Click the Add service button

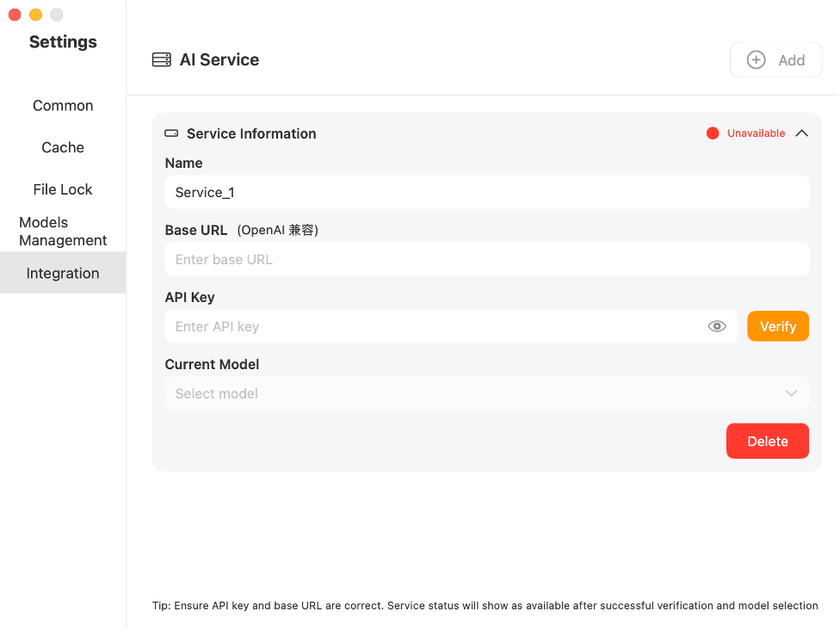click(x=775, y=60)
